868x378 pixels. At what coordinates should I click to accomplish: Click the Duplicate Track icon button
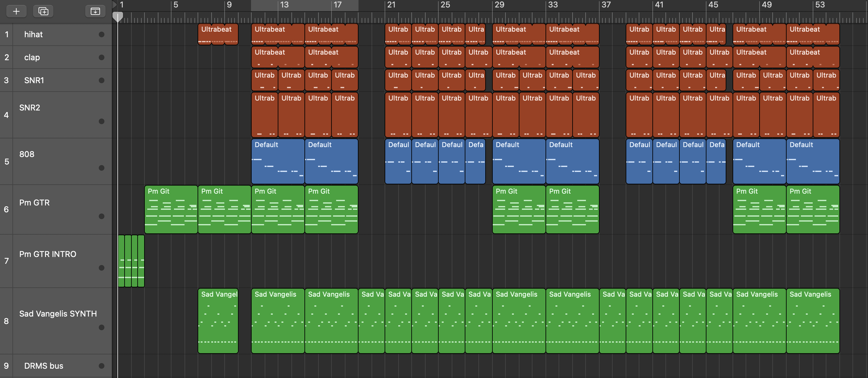pos(43,11)
